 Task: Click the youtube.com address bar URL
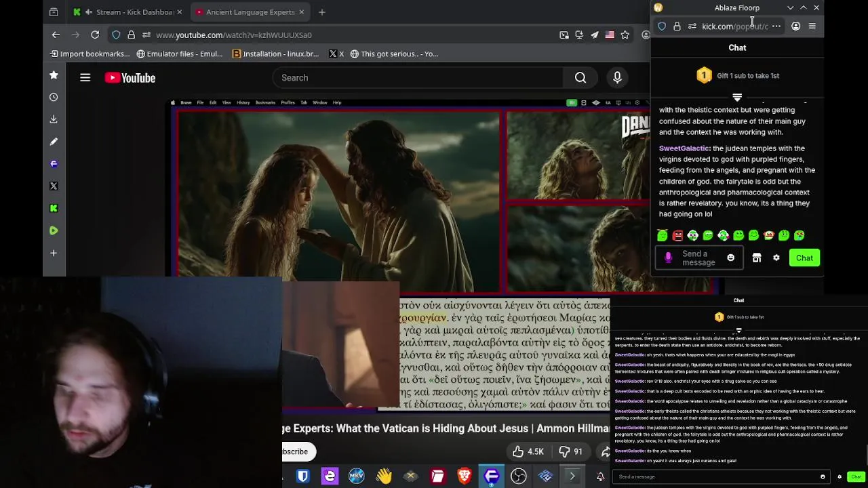point(234,35)
